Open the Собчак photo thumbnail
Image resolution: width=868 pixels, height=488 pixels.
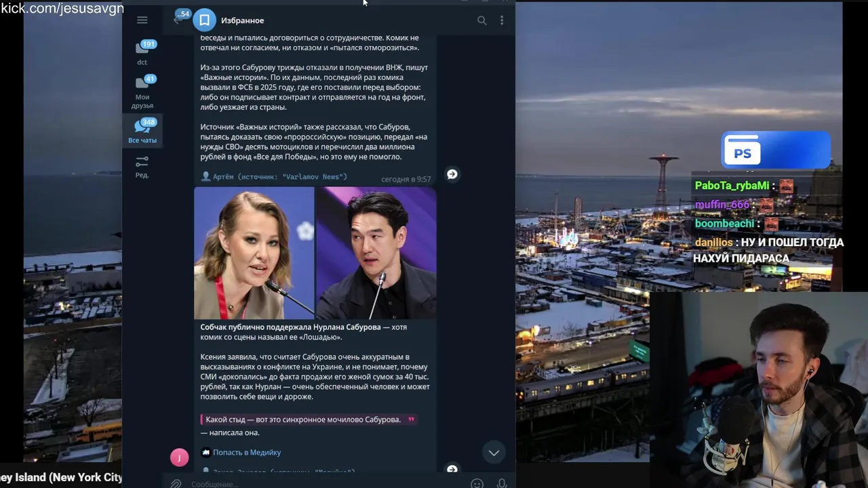tap(254, 253)
